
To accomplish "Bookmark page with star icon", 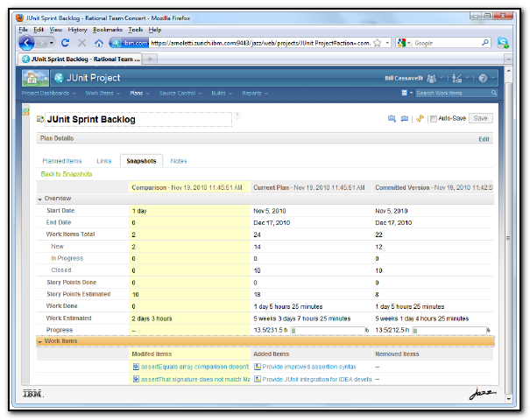I will pyautogui.click(x=378, y=43).
